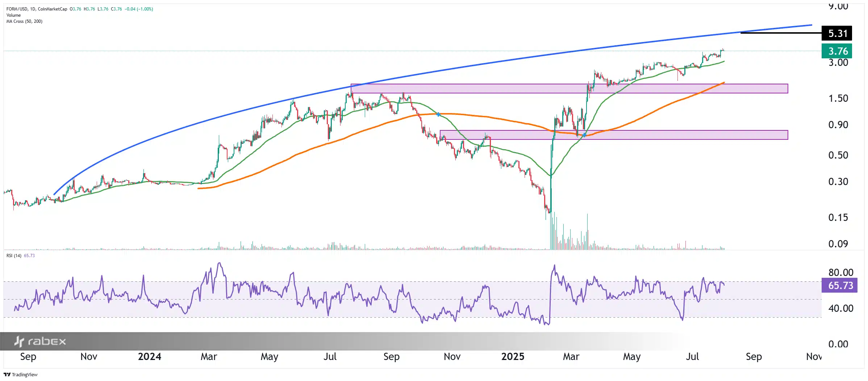Screen dimensions: 868x381
Task: Click the 80.00 RSI axis label
Action: point(840,272)
